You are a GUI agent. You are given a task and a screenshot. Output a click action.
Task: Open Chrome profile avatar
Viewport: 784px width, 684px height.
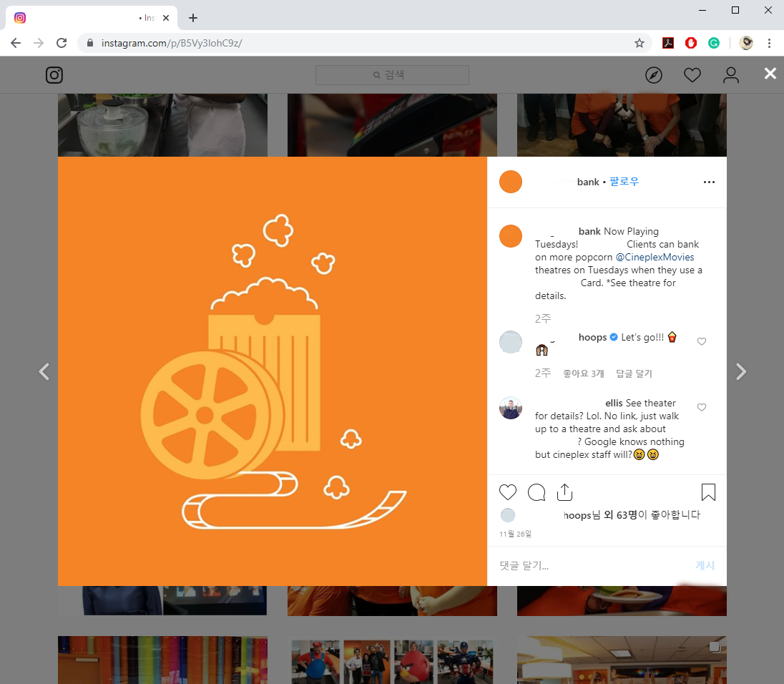pyautogui.click(x=746, y=43)
